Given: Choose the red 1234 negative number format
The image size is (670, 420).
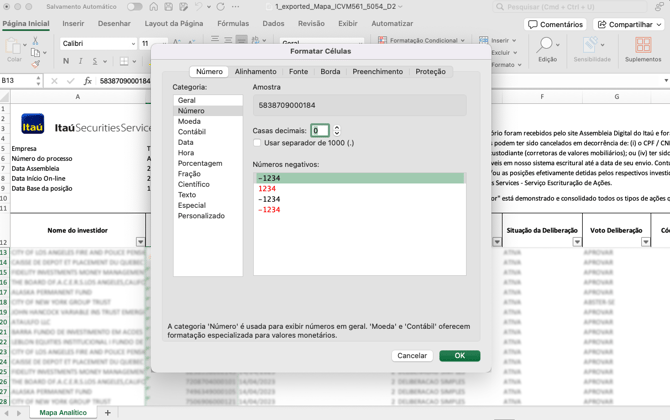Looking at the screenshot, I should click(x=267, y=189).
